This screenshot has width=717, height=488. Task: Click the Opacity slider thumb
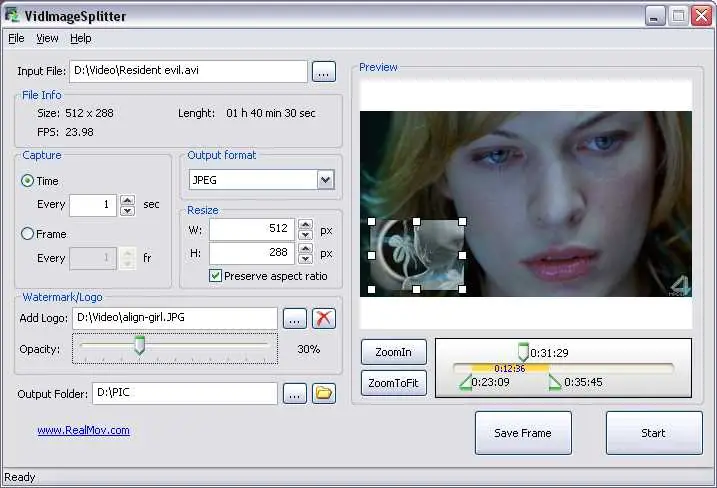139,345
